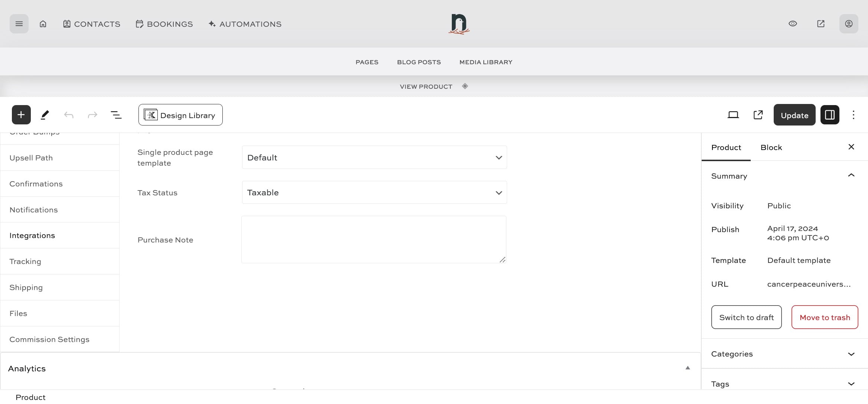Go to the home icon
Viewport: 868px width, 404px height.
(43, 24)
